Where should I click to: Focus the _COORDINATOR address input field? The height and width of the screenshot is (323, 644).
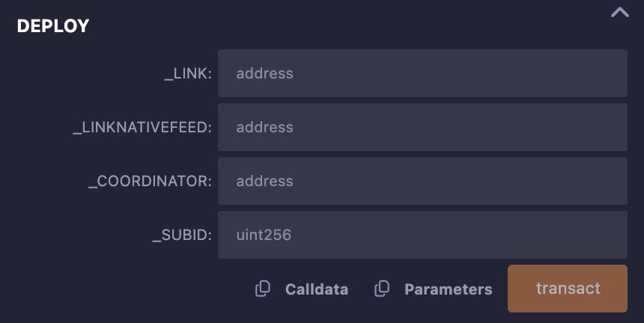tap(422, 181)
